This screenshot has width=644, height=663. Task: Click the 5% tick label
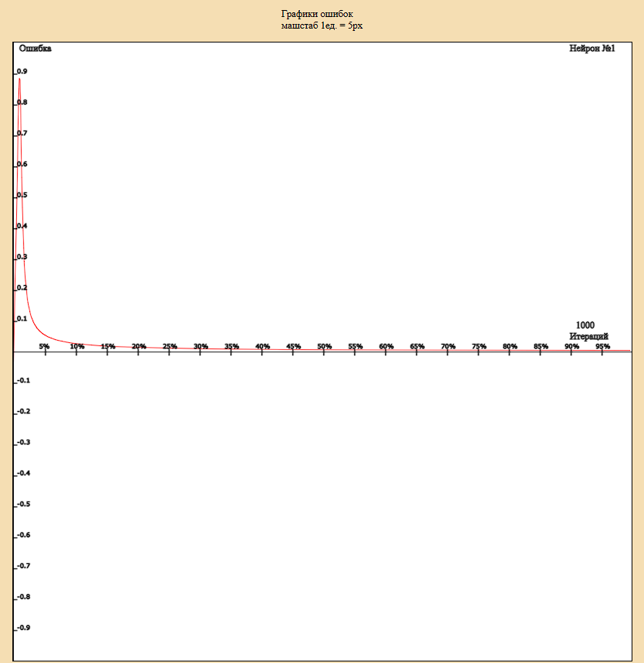(45, 345)
